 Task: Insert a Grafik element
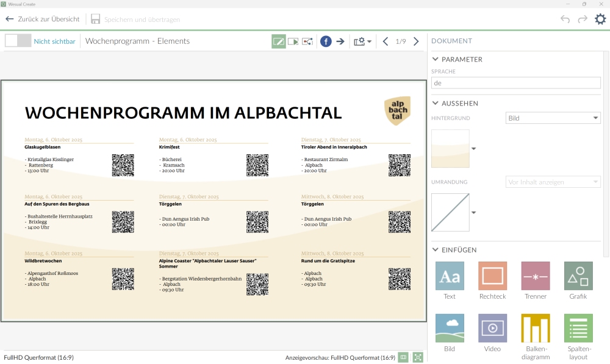[x=578, y=276]
